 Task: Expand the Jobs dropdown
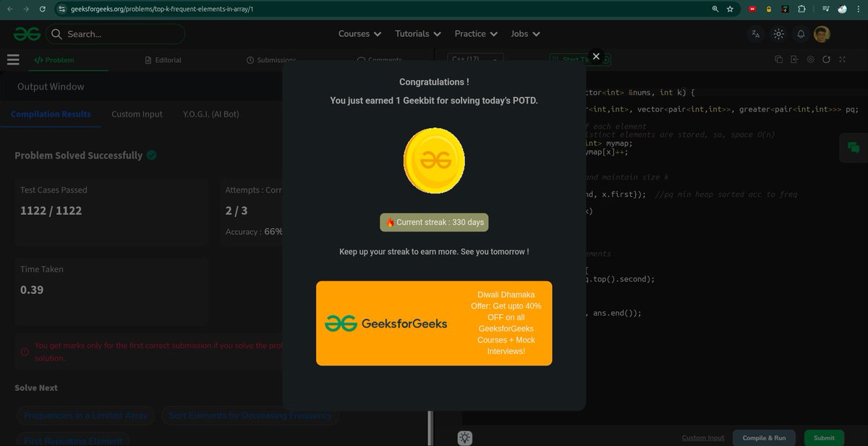pyautogui.click(x=525, y=34)
